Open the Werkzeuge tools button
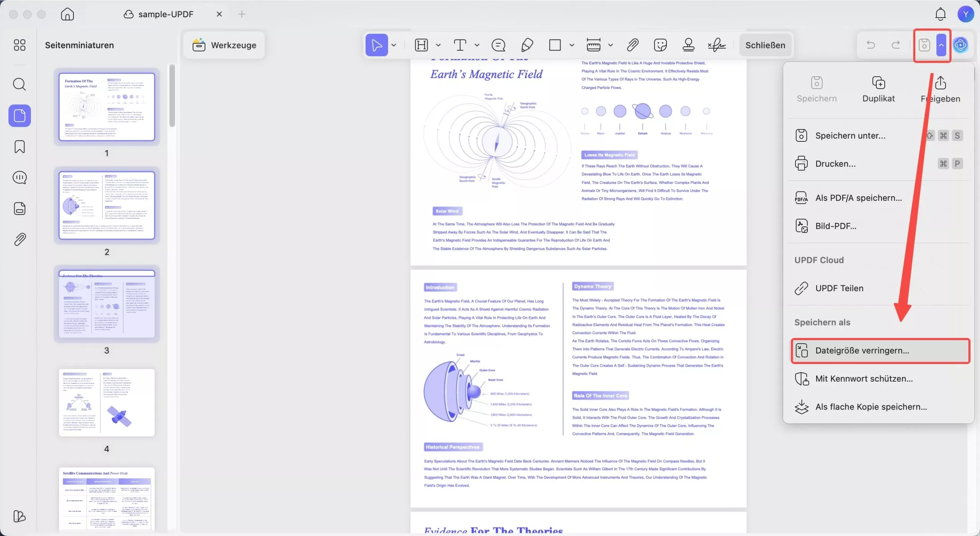Image resolution: width=980 pixels, height=536 pixels. pos(224,45)
